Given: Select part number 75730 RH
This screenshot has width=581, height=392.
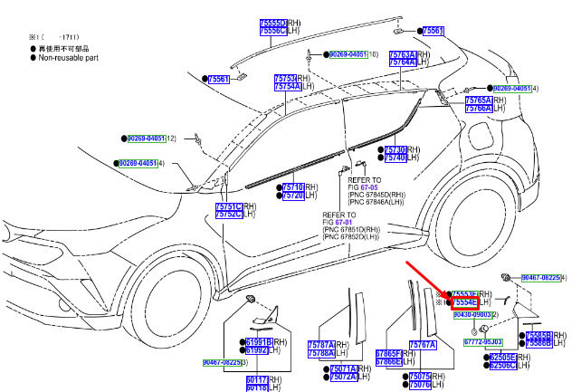Looking at the screenshot, I should click(395, 149).
